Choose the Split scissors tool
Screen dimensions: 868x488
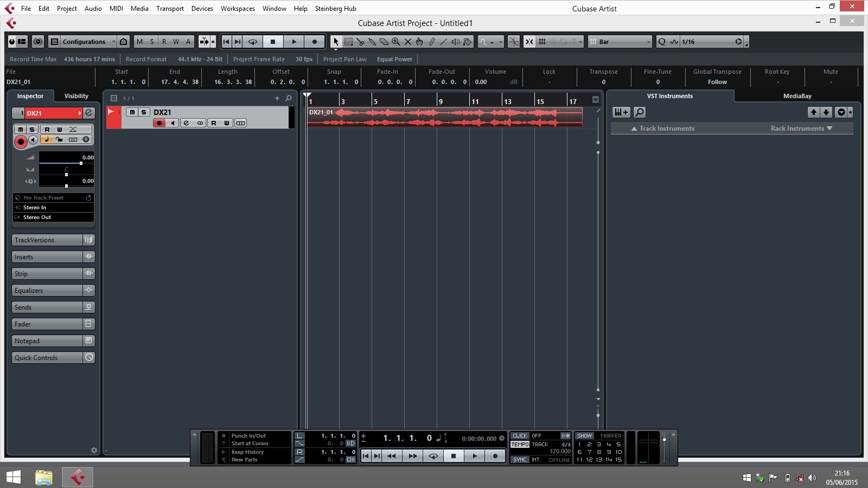click(x=360, y=42)
